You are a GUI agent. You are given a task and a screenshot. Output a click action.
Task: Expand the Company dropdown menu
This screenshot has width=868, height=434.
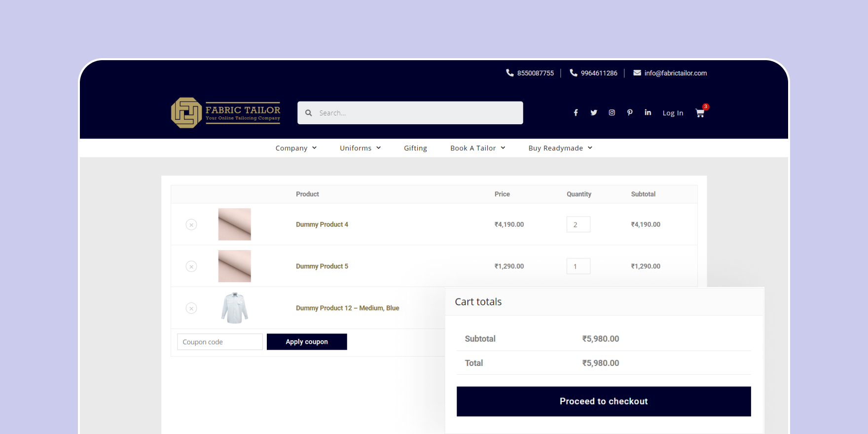pyautogui.click(x=296, y=148)
